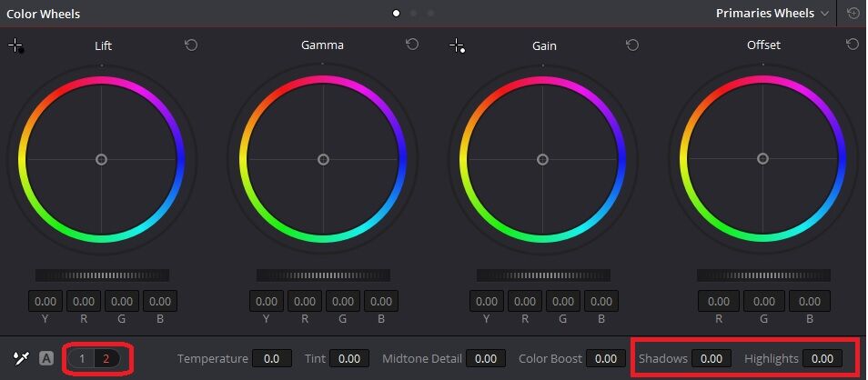Screen dimensions: 868x380
Task: Reset the Gamma color wheel
Action: 412,45
